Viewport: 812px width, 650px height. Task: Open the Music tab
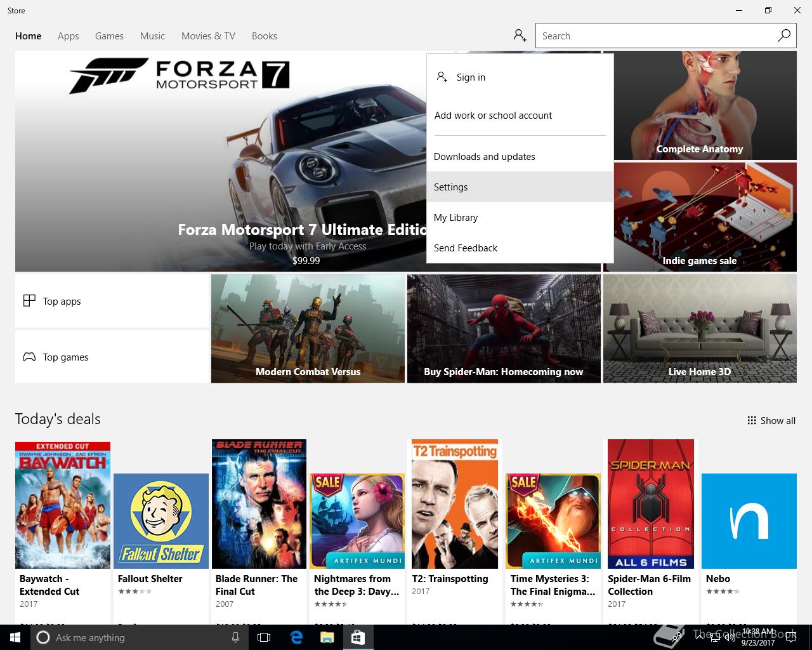tap(152, 36)
